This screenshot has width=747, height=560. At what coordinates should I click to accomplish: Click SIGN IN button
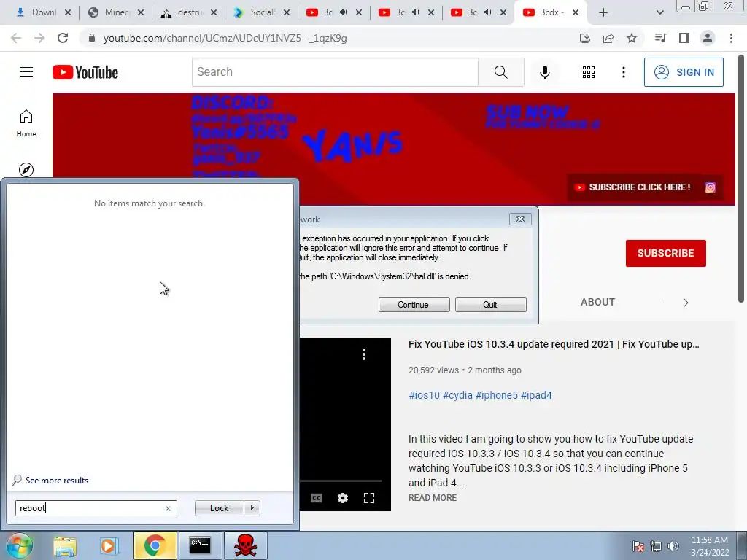[684, 72]
